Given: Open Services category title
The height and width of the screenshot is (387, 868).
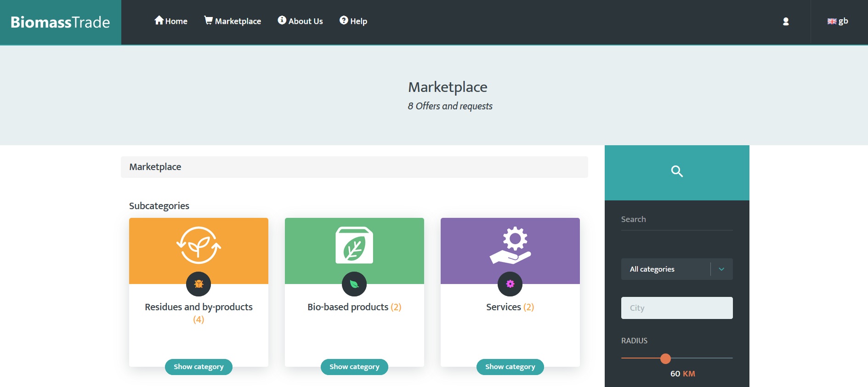Looking at the screenshot, I should tap(510, 307).
